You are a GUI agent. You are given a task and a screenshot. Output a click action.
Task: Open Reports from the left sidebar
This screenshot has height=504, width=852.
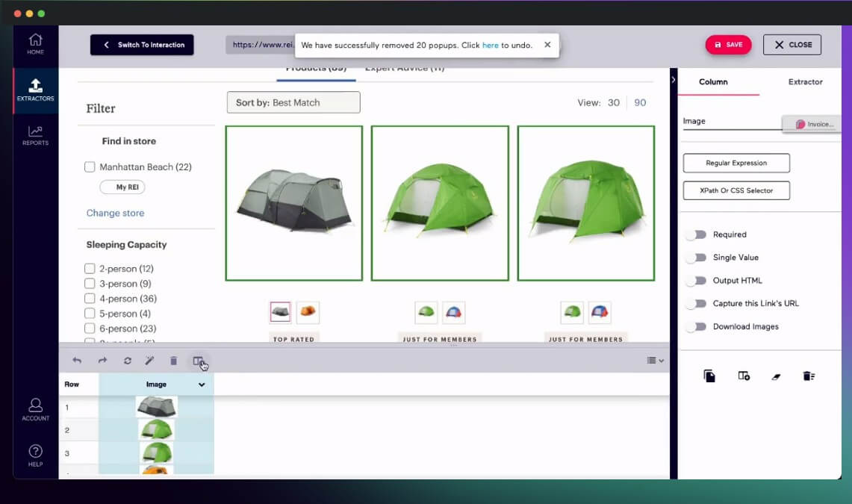[35, 135]
